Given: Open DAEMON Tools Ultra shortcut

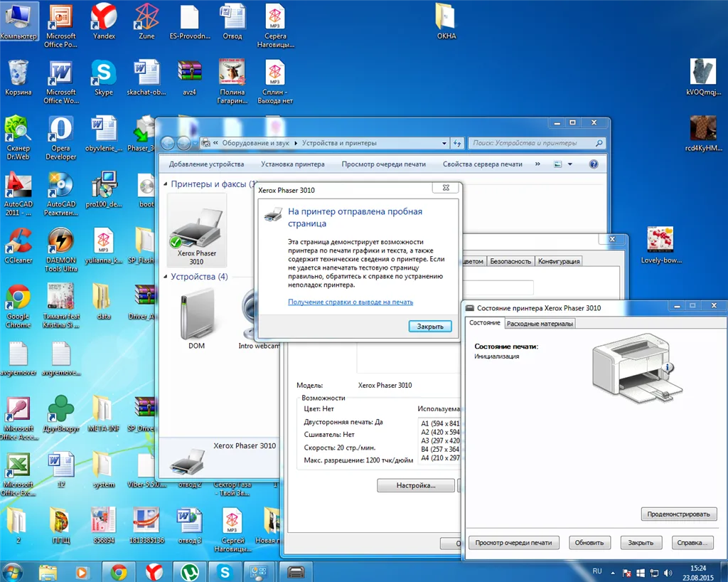Looking at the screenshot, I should tap(61, 250).
